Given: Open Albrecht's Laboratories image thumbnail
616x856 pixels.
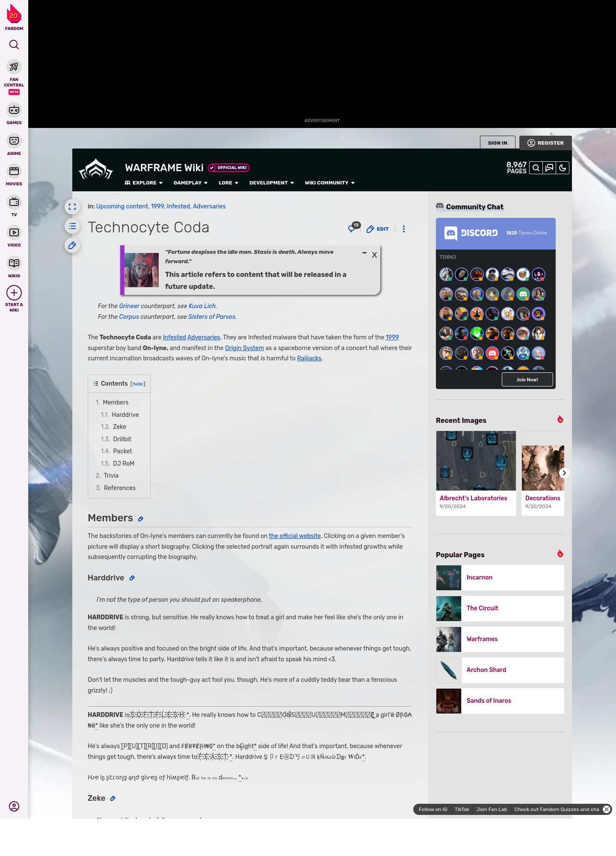Looking at the screenshot, I should tap(476, 461).
